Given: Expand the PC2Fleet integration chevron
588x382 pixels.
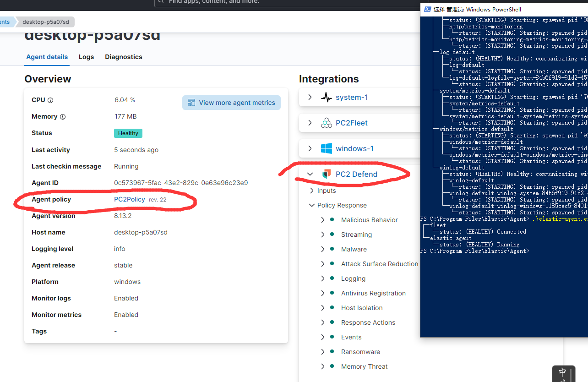Looking at the screenshot, I should pyautogui.click(x=310, y=123).
